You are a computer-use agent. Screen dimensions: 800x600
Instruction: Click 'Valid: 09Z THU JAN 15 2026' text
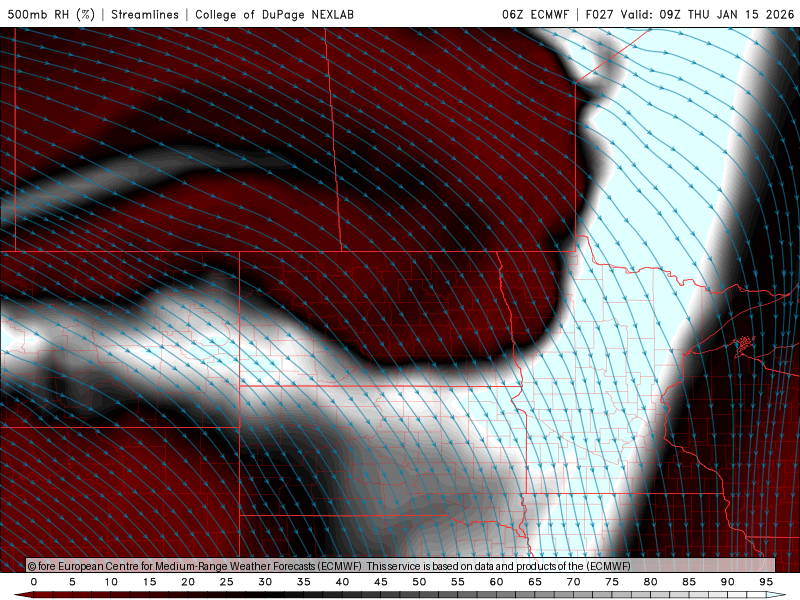[x=707, y=14]
